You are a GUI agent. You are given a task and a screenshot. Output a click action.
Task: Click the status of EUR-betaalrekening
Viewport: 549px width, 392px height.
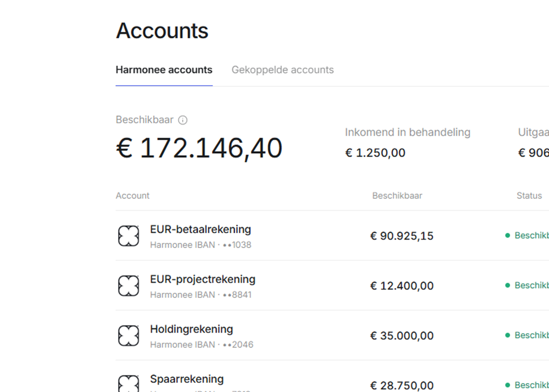(x=527, y=236)
